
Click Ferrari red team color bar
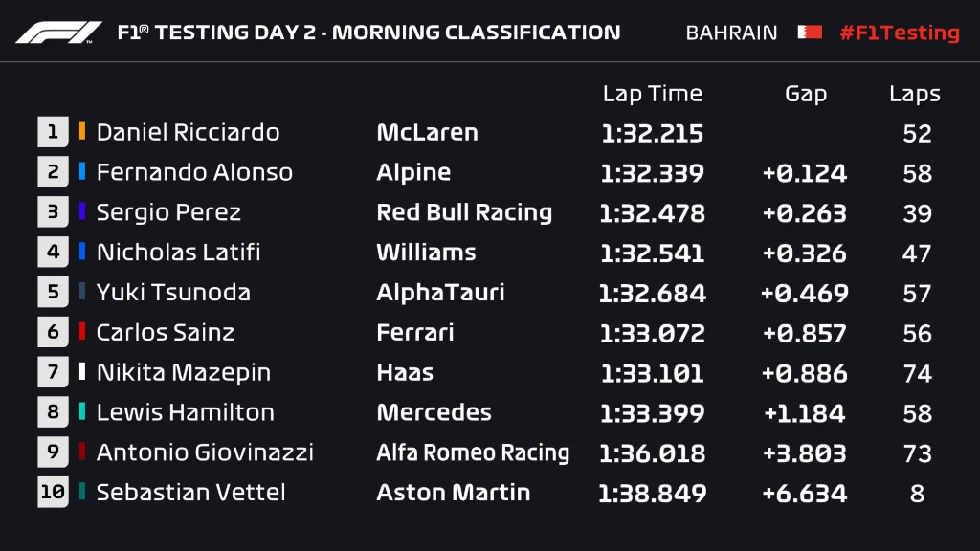tap(82, 332)
